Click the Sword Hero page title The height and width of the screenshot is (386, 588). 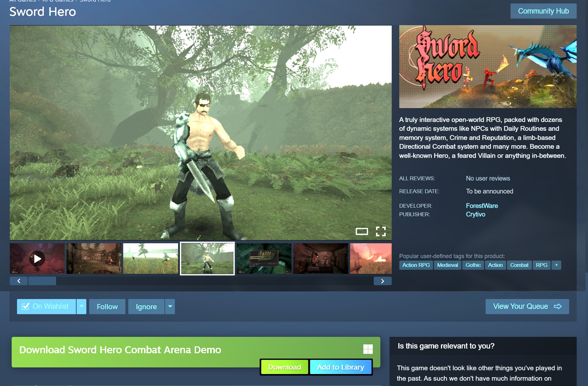(43, 12)
